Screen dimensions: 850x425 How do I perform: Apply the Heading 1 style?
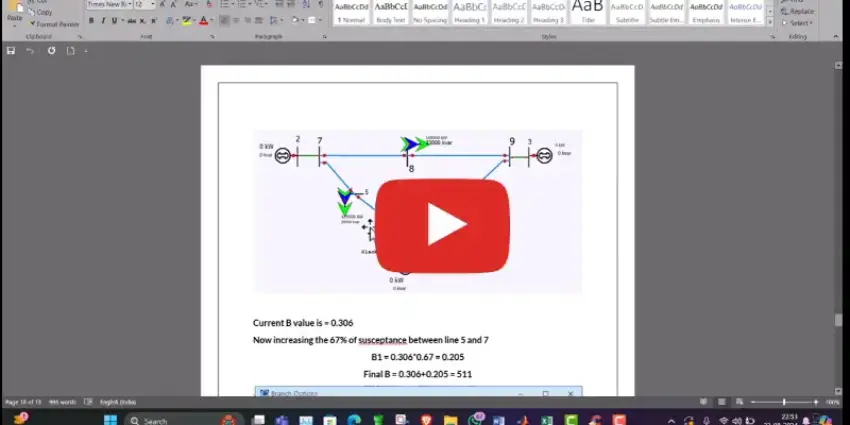coord(469,13)
